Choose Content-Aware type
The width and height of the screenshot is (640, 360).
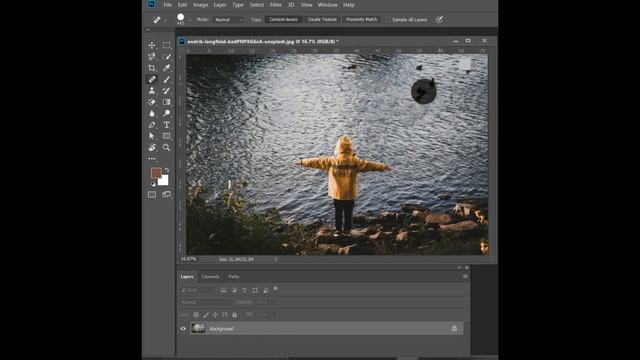(283, 20)
